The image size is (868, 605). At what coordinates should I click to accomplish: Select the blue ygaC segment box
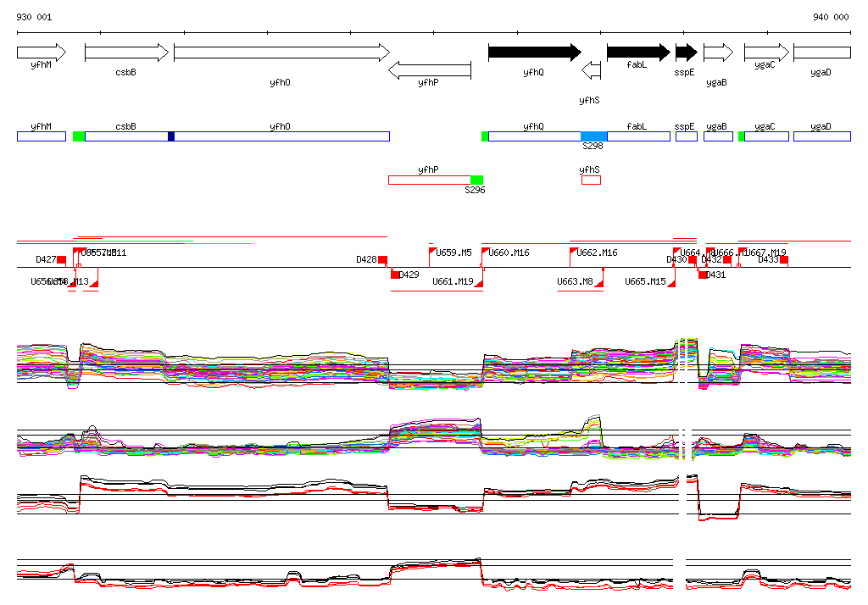click(x=766, y=136)
